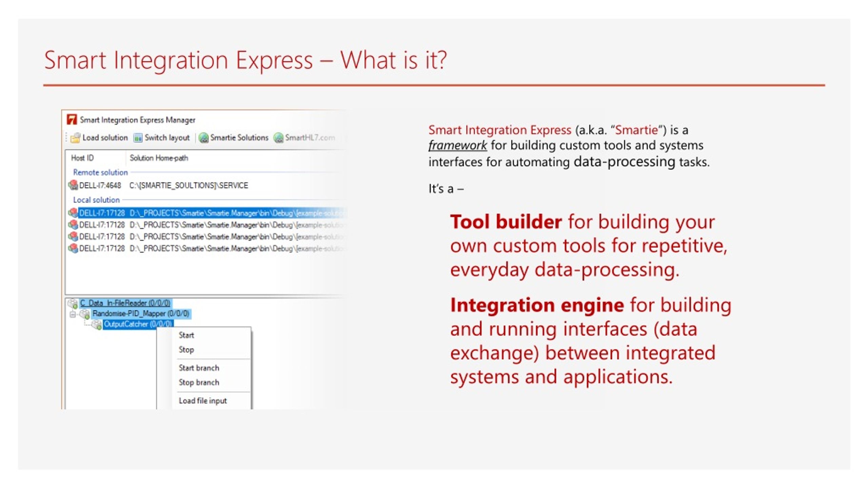Collapse the Randomise-PID_Mapper tree branch
This screenshot has width=868, height=488.
73,314
